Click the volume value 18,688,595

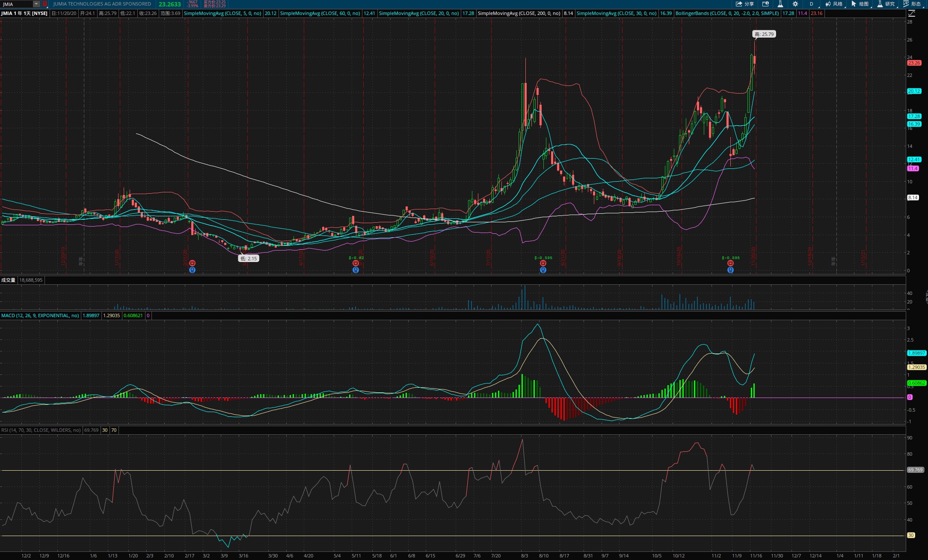point(31,280)
